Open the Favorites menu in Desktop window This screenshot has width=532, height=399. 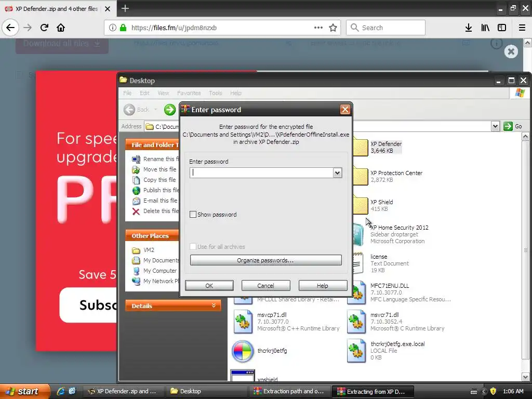pyautogui.click(x=189, y=93)
